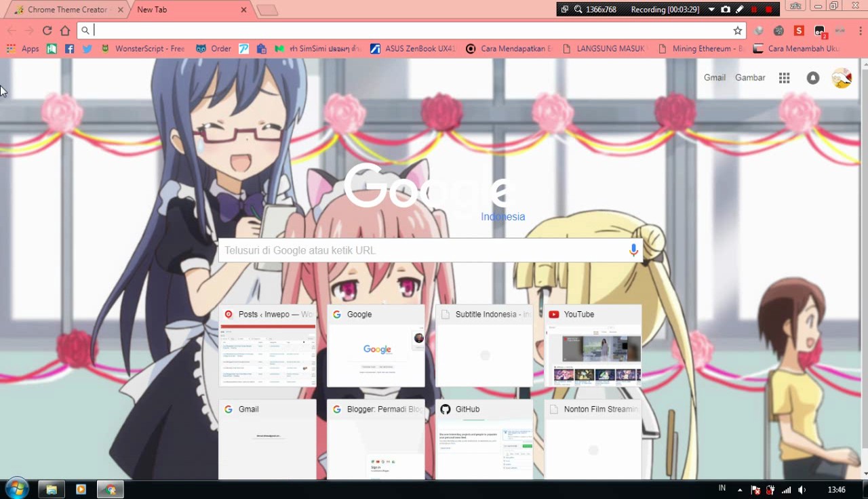Expand the recorder dropdown arrow
Screen dimensions: 868x499
711,9
